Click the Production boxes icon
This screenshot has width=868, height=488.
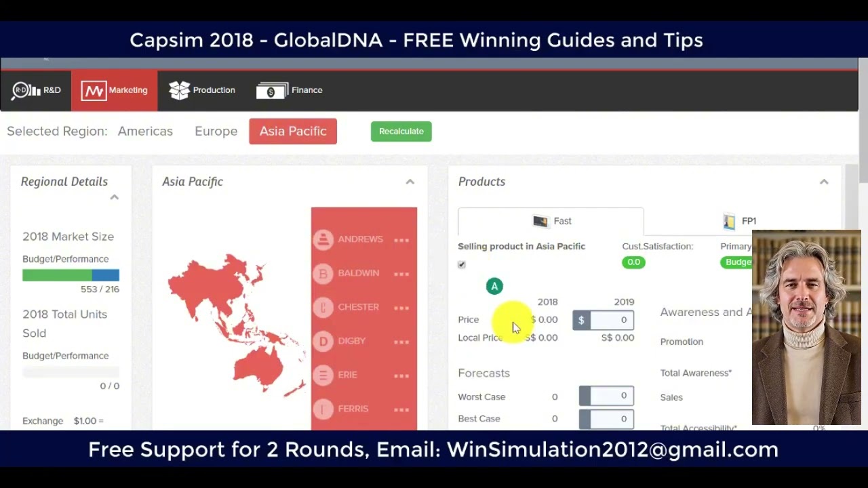coord(179,90)
